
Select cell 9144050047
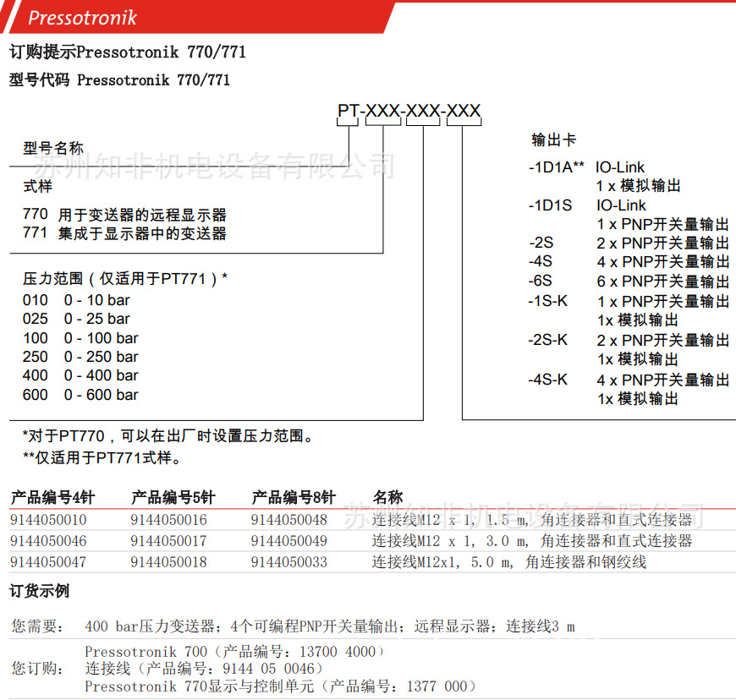pyautogui.click(x=48, y=562)
